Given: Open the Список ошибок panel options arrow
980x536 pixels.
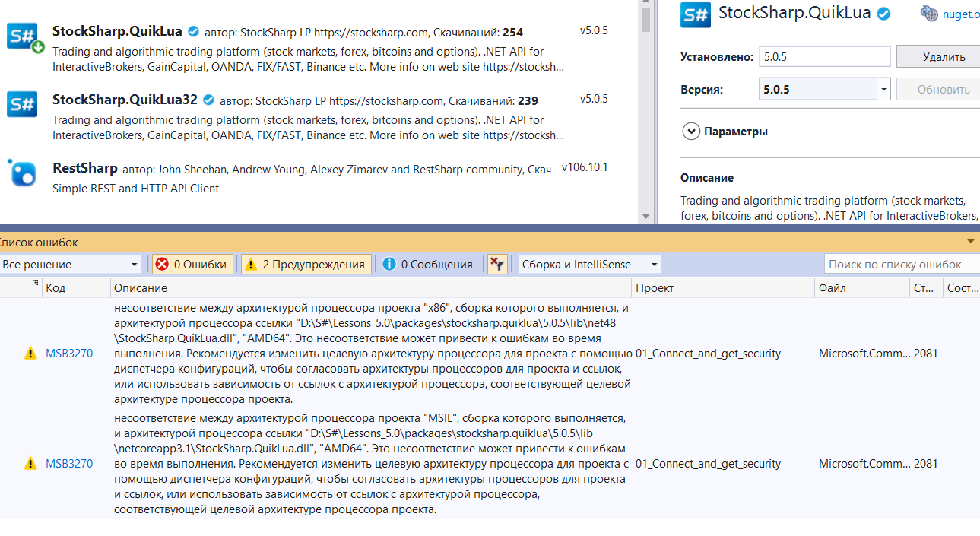Looking at the screenshot, I should coord(970,242).
